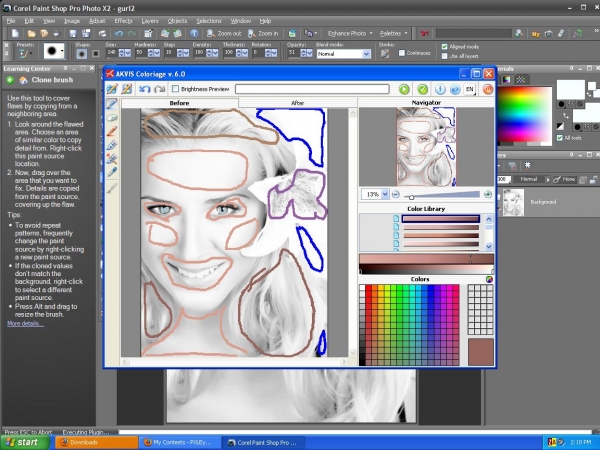The height and width of the screenshot is (450, 600).
Task: Click Zoom out in Paint Shop Pro toolbar
Action: point(224,34)
